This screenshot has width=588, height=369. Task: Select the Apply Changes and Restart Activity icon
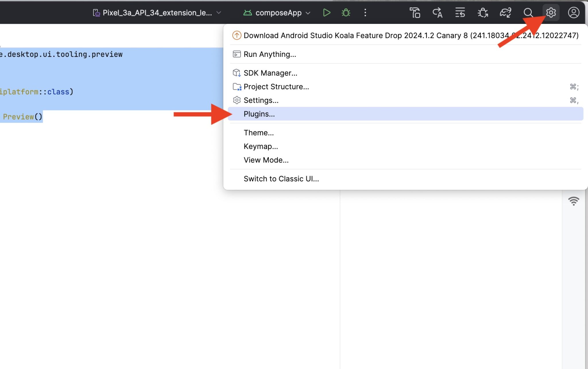[x=437, y=12]
